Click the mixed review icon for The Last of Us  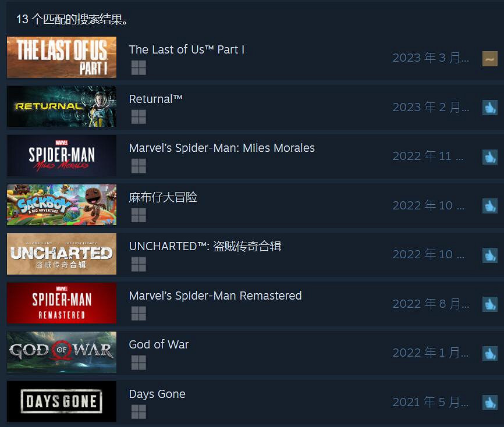[489, 59]
